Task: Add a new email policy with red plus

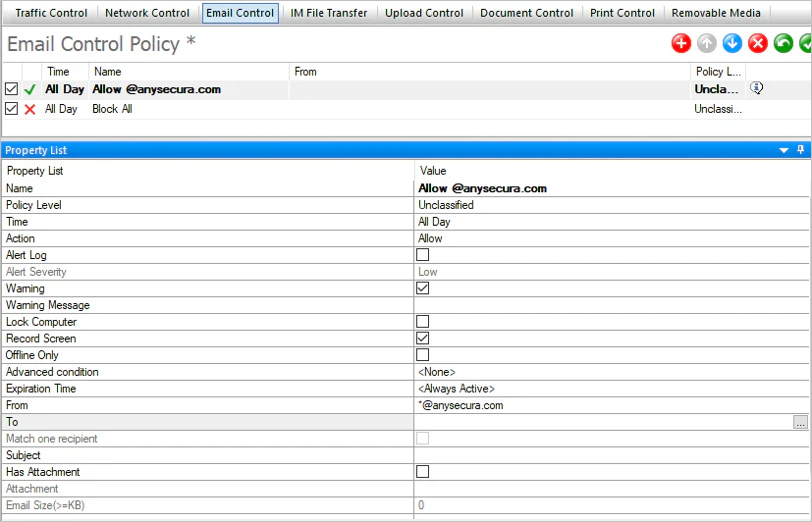Action: pyautogui.click(x=681, y=43)
